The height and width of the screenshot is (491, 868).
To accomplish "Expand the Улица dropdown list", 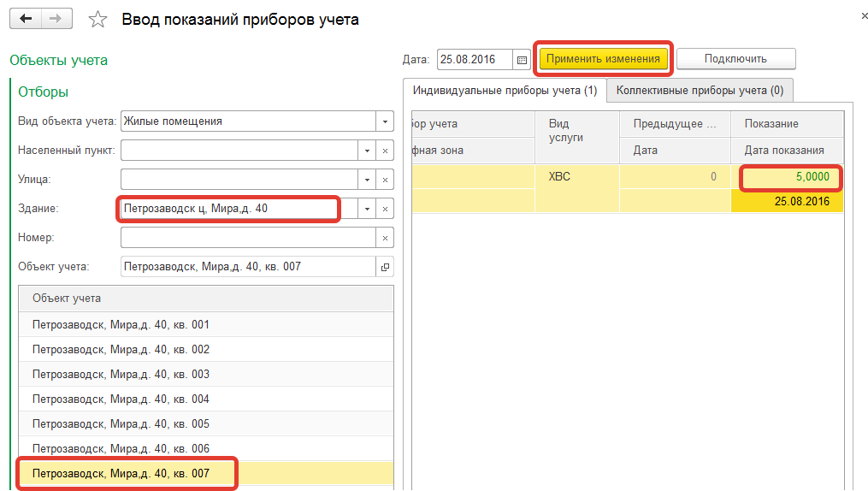I will pos(368,180).
